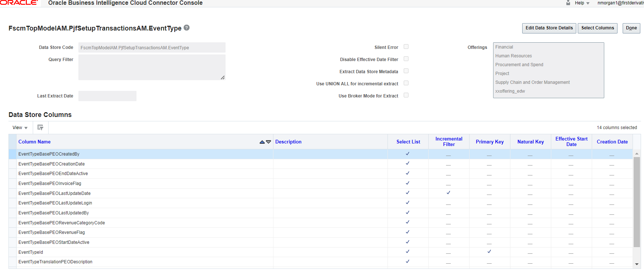Click Select List checkmark for EventTypeBasePEOInvoiceFlag
Image resolution: width=644 pixels, height=274 pixels.
tap(407, 183)
